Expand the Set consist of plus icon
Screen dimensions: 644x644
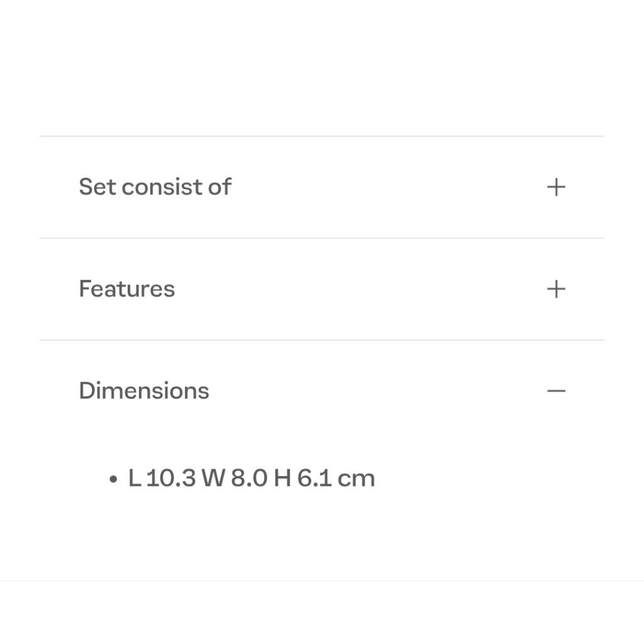pyautogui.click(x=556, y=187)
